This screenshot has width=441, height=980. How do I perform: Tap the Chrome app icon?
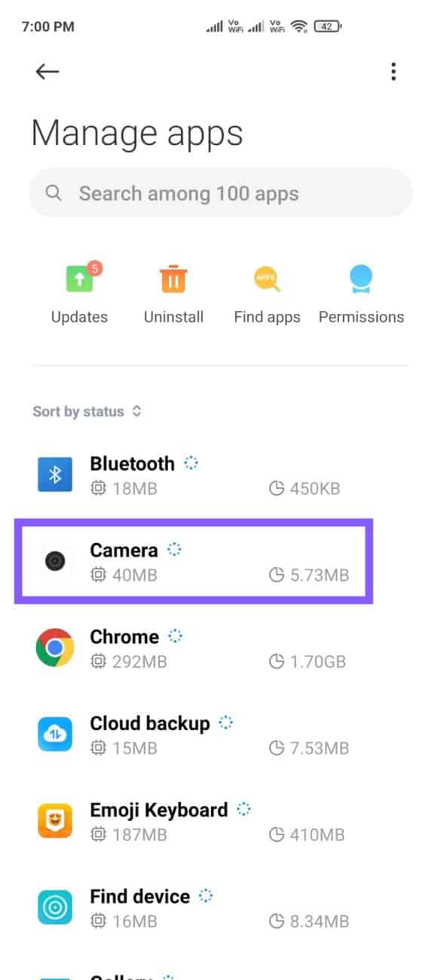[55, 648]
